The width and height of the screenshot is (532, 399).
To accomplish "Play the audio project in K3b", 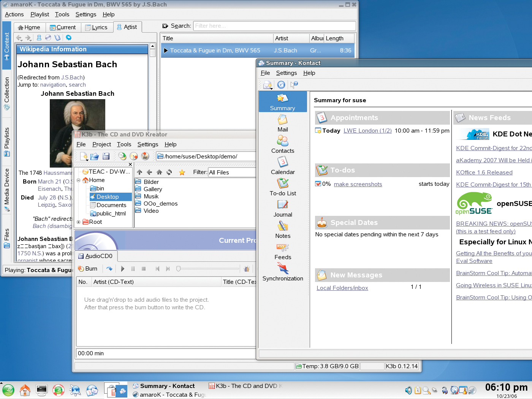I will (x=122, y=269).
